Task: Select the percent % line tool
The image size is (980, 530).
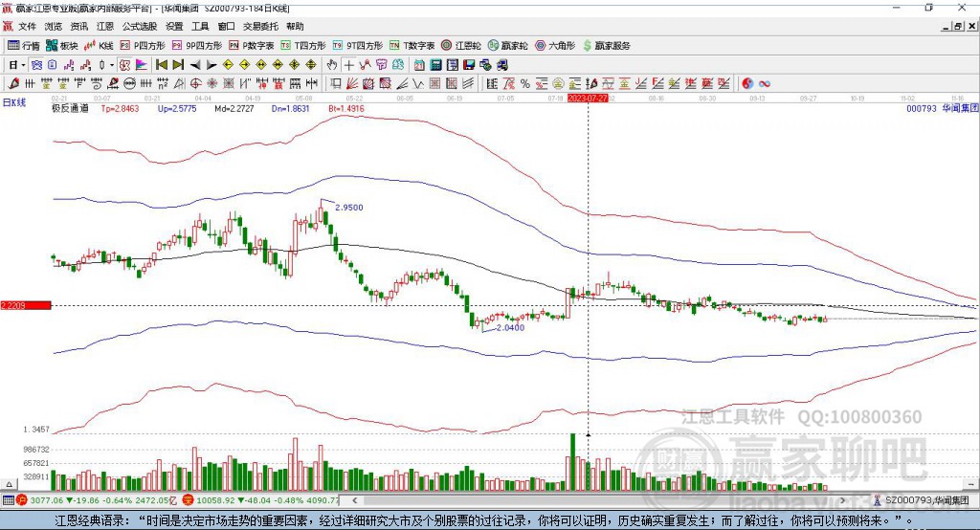Action: tap(525, 83)
